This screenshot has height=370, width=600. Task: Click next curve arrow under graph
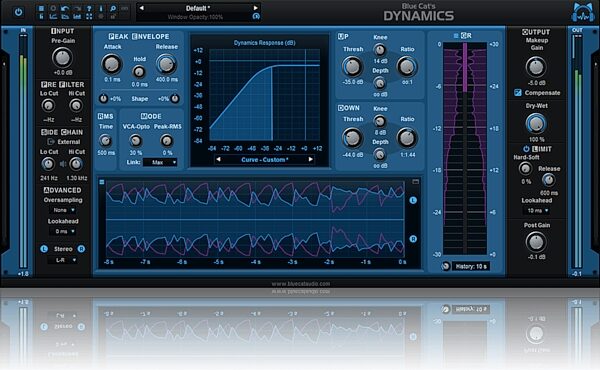tap(310, 159)
